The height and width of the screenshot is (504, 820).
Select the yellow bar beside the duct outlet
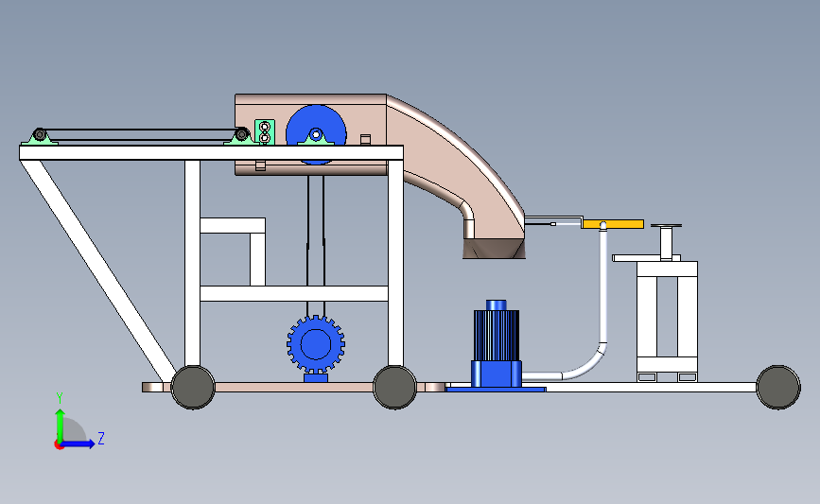613,224
